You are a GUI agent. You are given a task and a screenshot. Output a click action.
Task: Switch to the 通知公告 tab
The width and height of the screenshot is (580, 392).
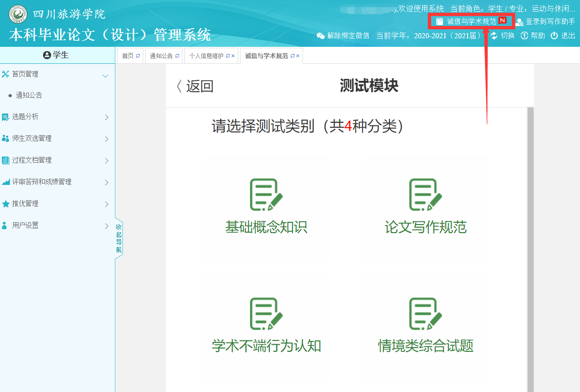(x=164, y=56)
